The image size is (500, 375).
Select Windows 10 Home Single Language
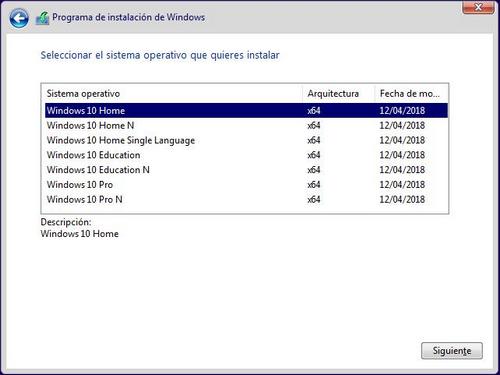246,140
